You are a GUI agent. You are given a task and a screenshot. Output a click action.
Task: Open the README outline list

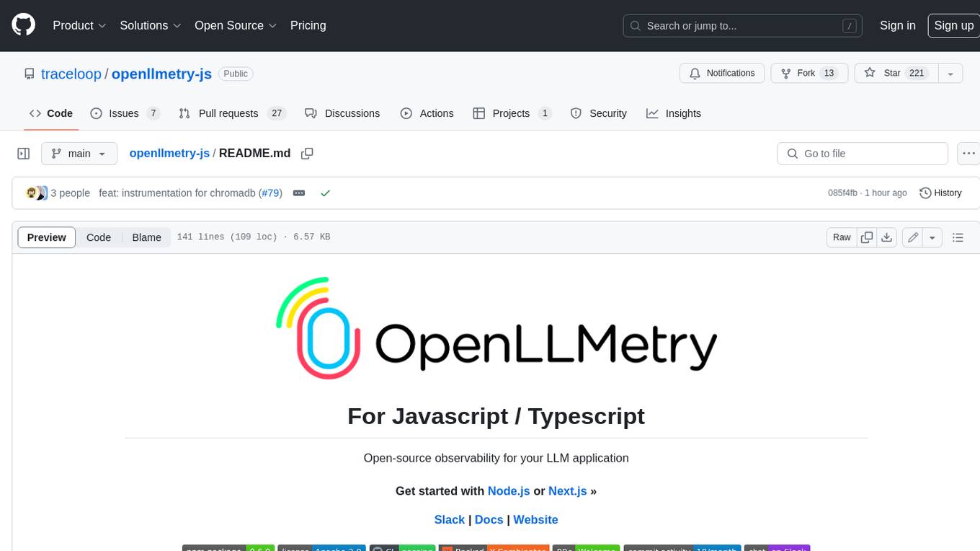click(x=958, y=237)
